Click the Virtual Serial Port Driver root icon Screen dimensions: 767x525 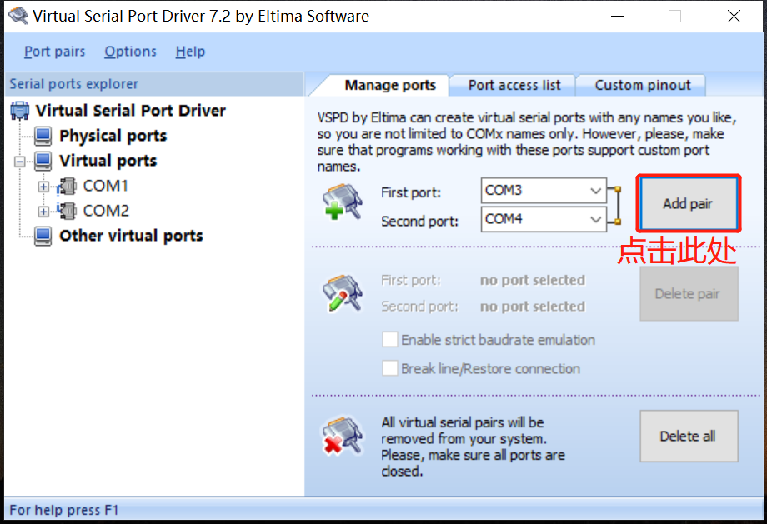(x=20, y=111)
